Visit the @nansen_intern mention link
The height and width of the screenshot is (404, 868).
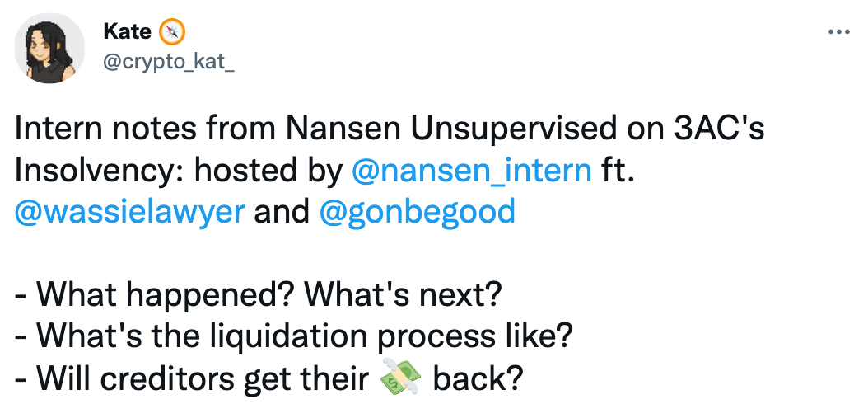pos(472,171)
